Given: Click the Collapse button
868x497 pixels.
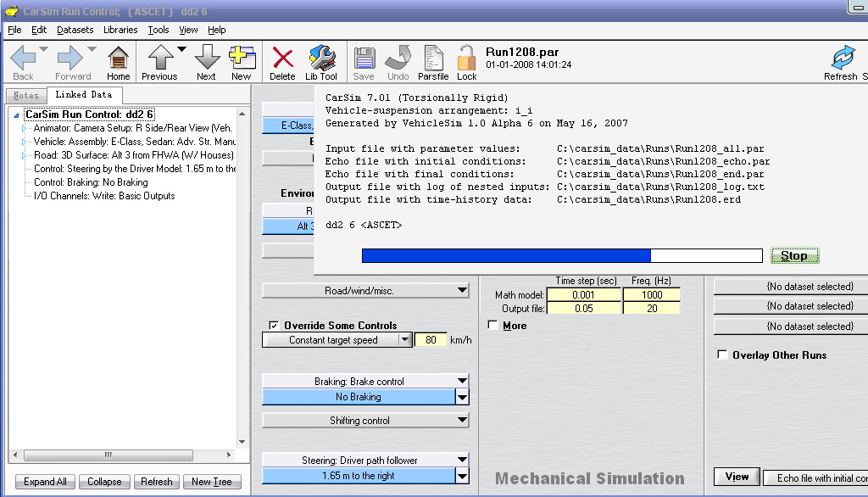Looking at the screenshot, I should coord(104,482).
